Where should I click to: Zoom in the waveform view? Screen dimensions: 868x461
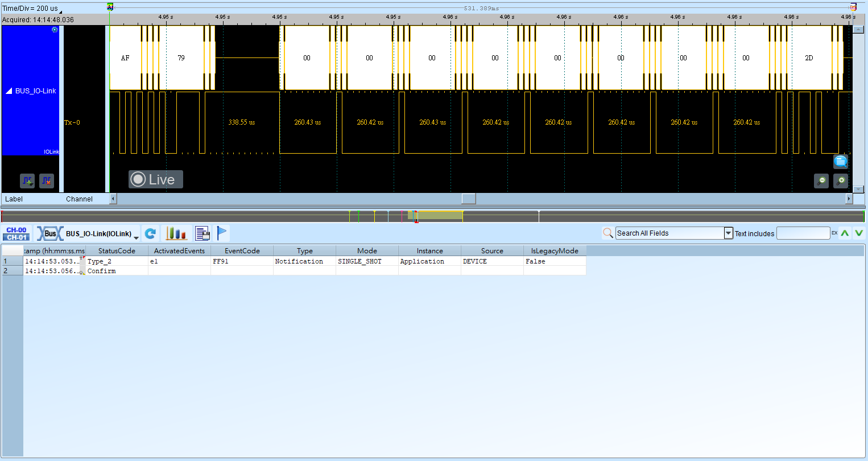click(x=841, y=181)
